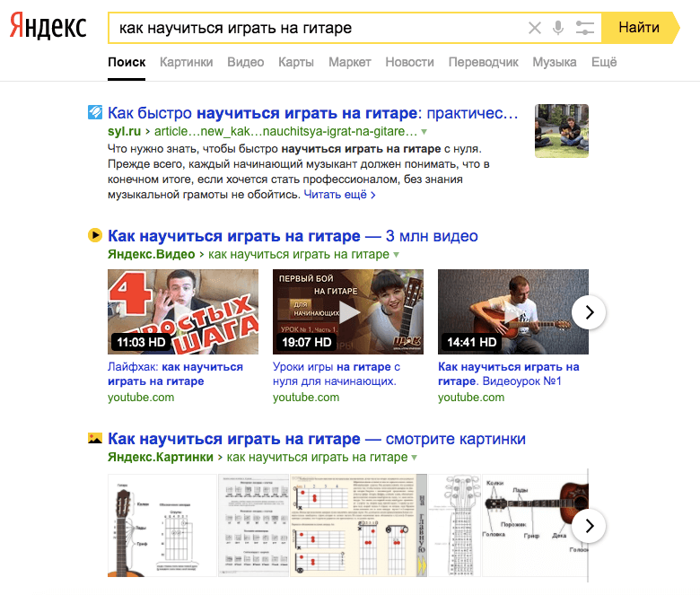Screen dimensions: 700x595
Task: Click the Яндекс.Картинки picture icon
Action: [94, 439]
